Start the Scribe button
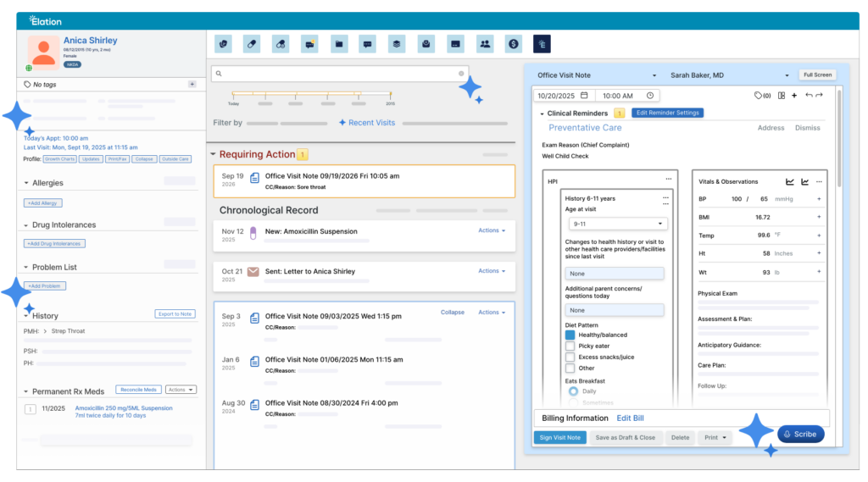868x482 pixels. click(800, 434)
